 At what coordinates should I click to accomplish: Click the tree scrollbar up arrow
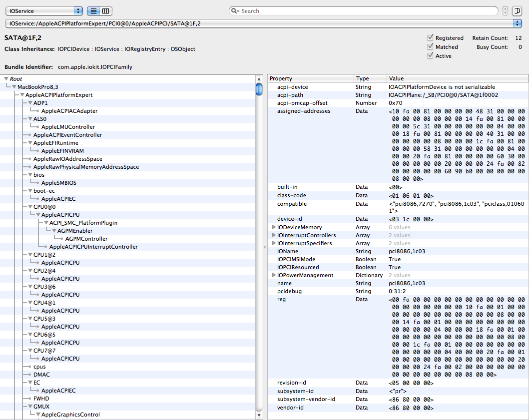pyautogui.click(x=259, y=79)
